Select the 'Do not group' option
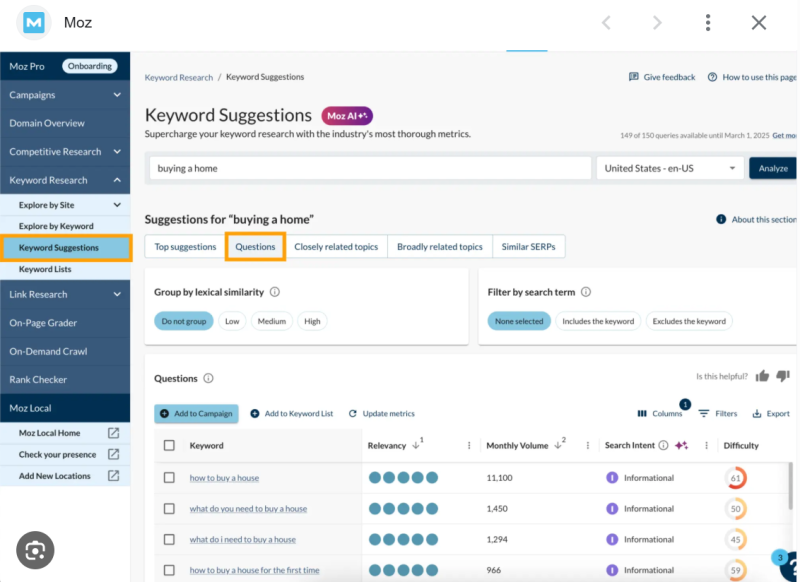 tap(184, 321)
